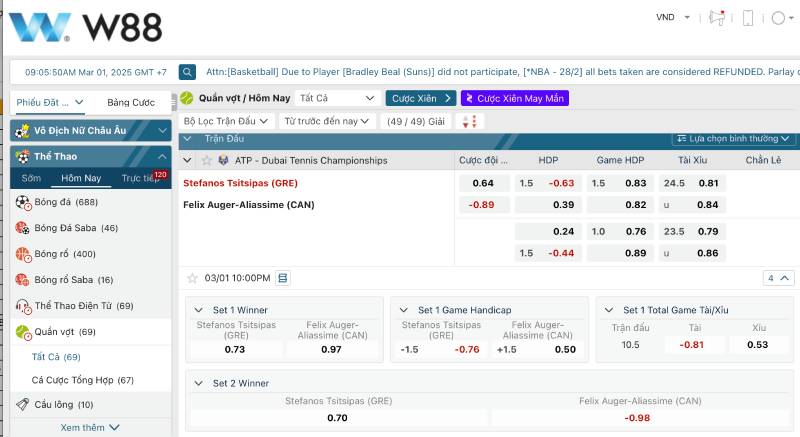Image resolution: width=800 pixels, height=437 pixels.
Task: Expand Vô Địch Nữ Châu Âu section
Action: click(162, 131)
